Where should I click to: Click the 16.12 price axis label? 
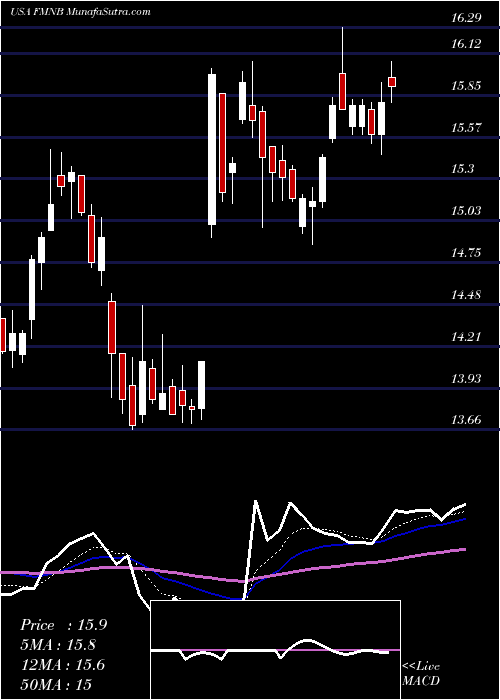(466, 44)
